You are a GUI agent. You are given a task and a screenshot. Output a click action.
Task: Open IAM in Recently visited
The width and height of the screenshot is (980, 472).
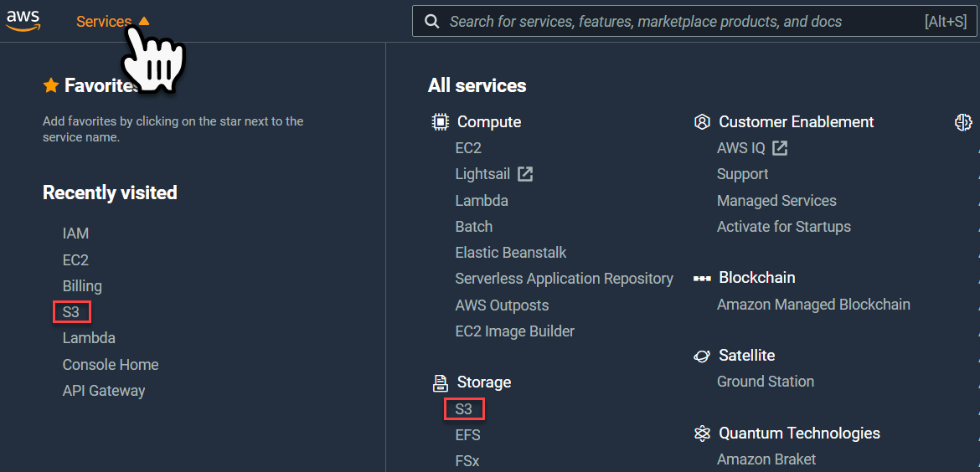point(75,233)
